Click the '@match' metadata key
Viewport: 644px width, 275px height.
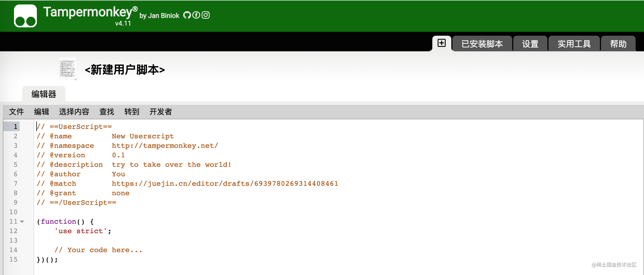pyautogui.click(x=63, y=184)
